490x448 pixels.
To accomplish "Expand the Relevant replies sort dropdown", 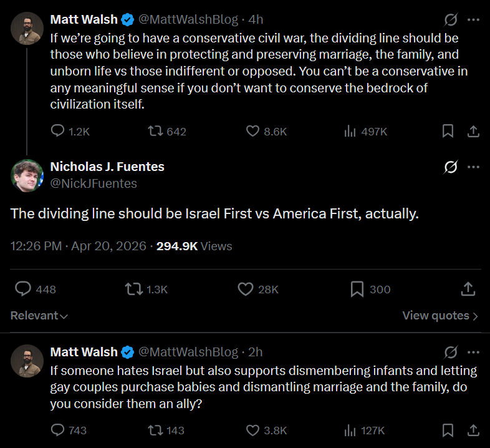I will point(39,316).
